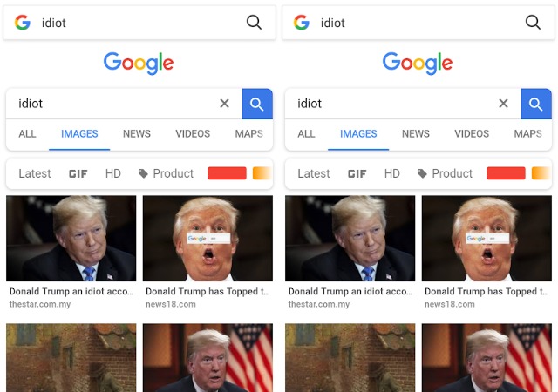
Task: Click the X clear icon in the right panel
Action: click(x=503, y=104)
